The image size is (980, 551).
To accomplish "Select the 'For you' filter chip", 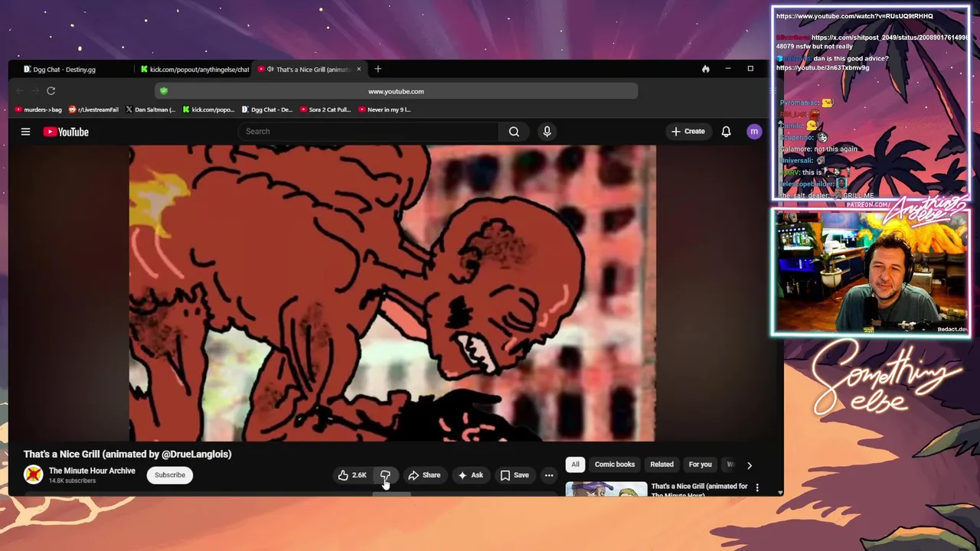I will pyautogui.click(x=700, y=465).
